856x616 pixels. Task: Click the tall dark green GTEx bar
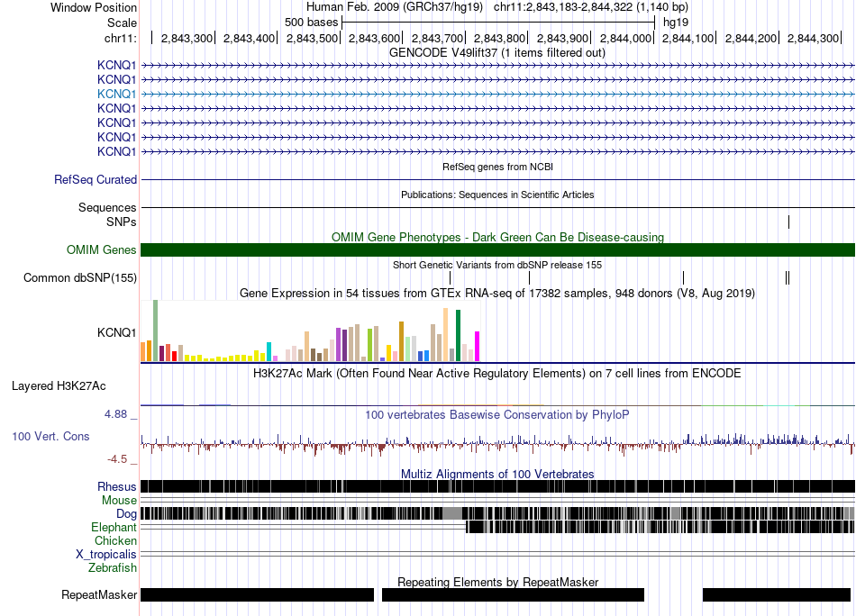tap(458, 336)
